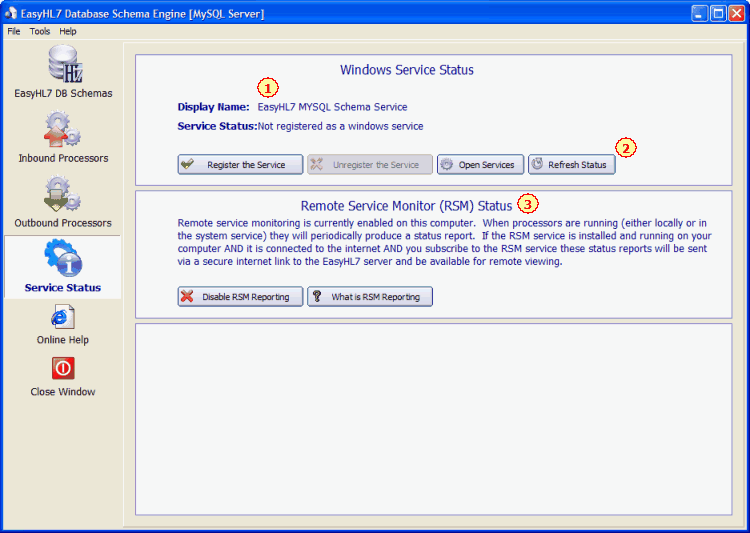Close the EasyHL7 window with title bar X
Viewport: 750px width, 533px height.
[737, 13]
